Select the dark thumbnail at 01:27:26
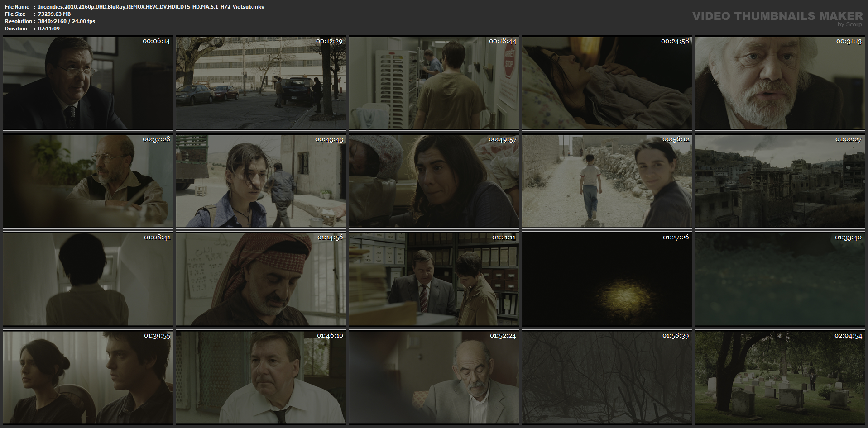 click(x=607, y=279)
